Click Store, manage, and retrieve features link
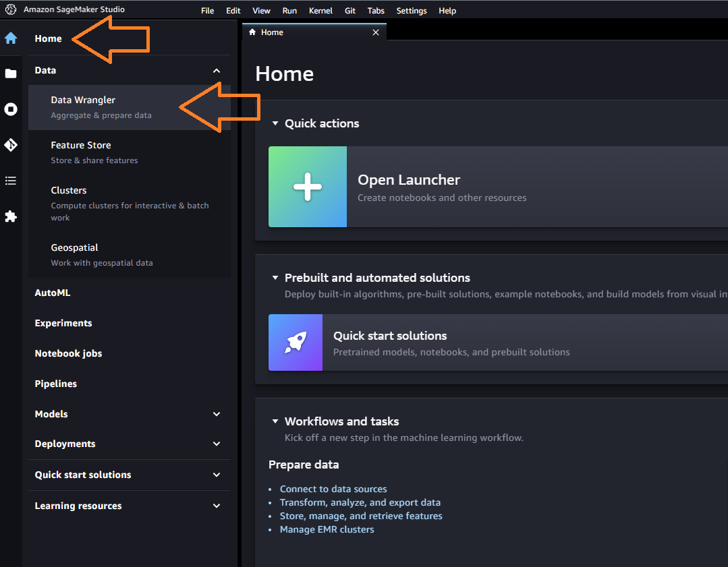 (361, 516)
